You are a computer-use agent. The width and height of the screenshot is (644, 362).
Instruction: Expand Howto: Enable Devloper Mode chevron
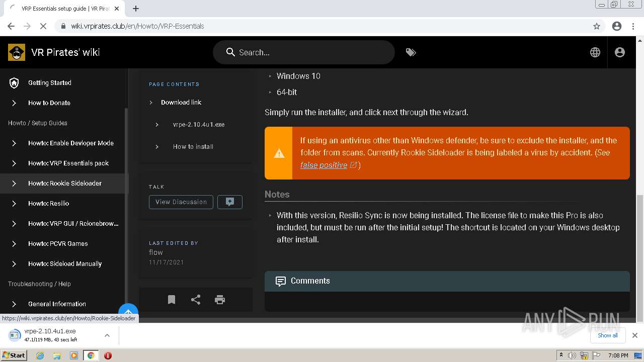tap(14, 143)
